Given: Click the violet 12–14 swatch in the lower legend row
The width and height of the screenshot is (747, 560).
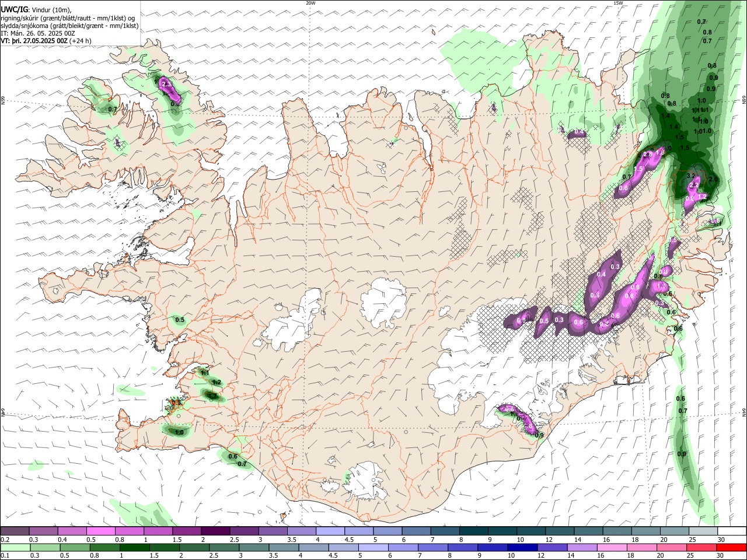Looking at the screenshot, I should pos(553,548).
